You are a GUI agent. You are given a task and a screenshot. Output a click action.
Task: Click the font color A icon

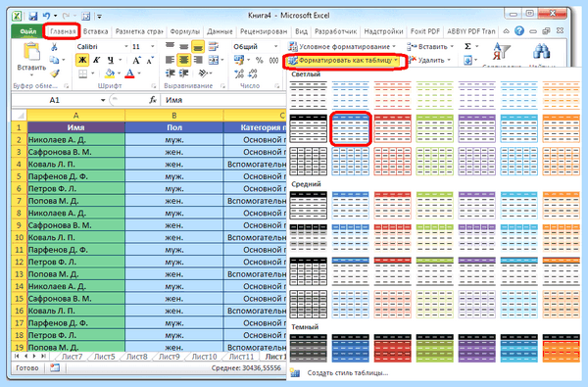click(x=129, y=73)
